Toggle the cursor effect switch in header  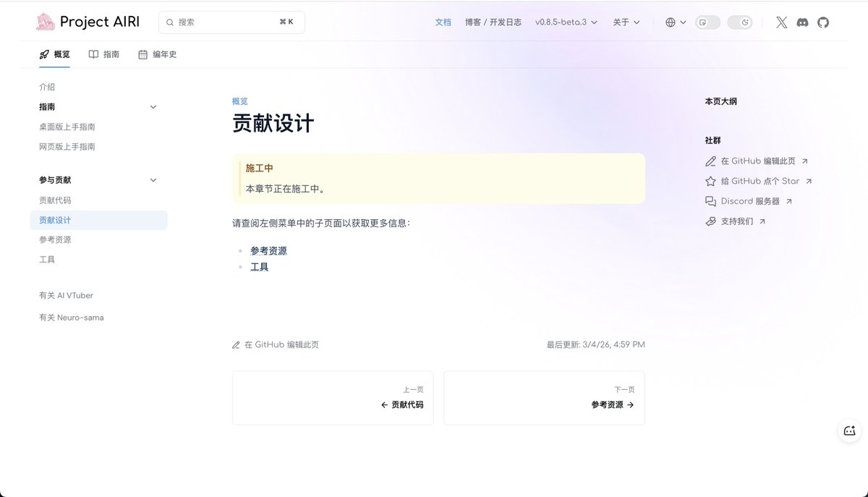(x=707, y=22)
